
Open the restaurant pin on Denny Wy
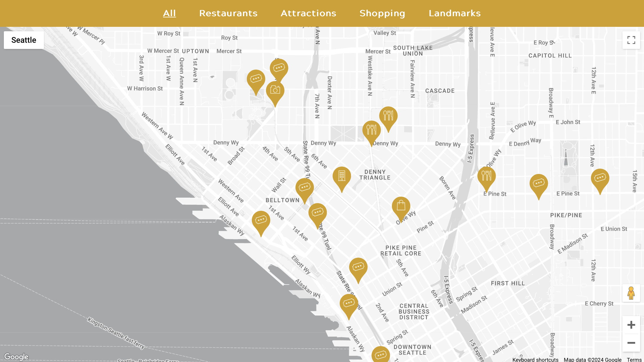click(371, 130)
